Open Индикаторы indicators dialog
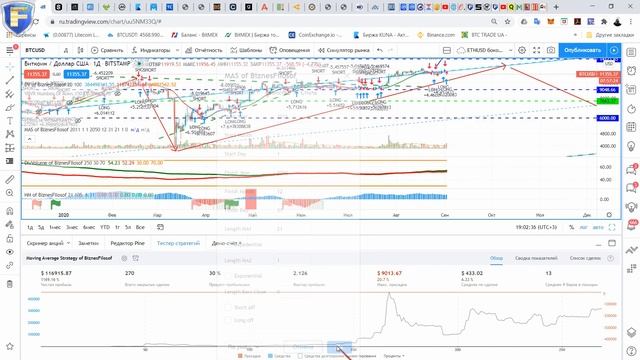640x360 pixels. click(x=151, y=50)
